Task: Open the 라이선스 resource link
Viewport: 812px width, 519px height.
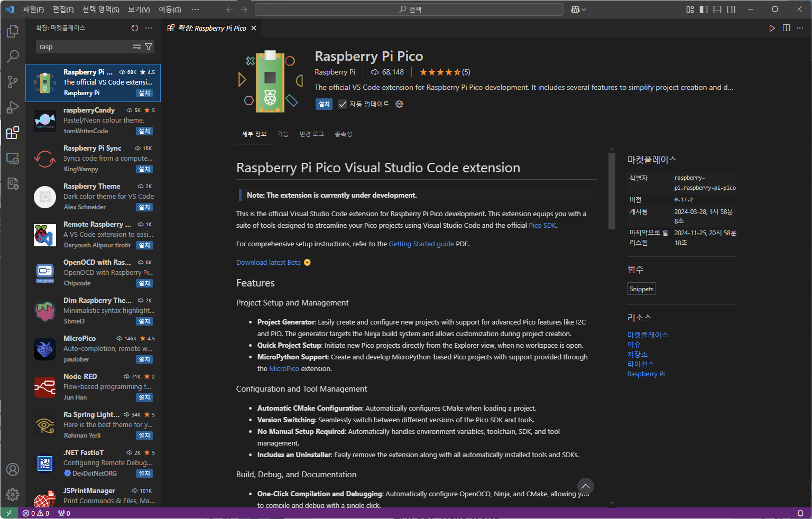Action: (641, 364)
